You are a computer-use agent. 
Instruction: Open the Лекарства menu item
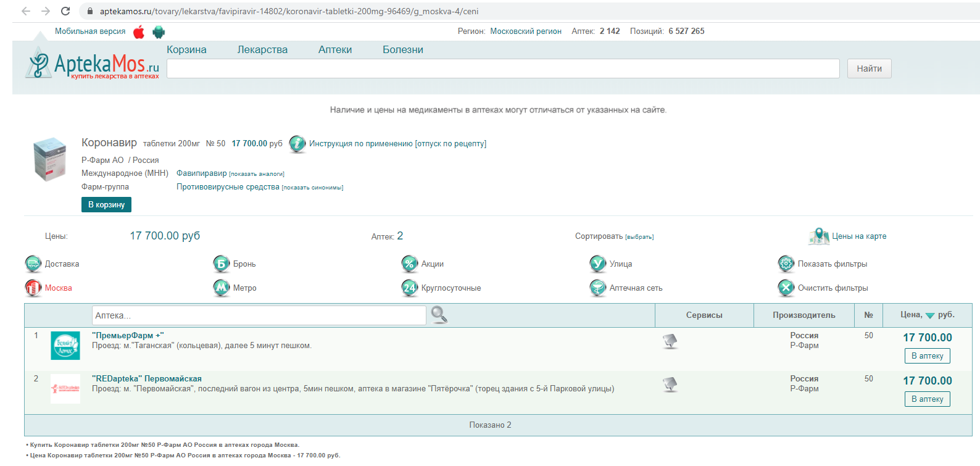point(262,50)
